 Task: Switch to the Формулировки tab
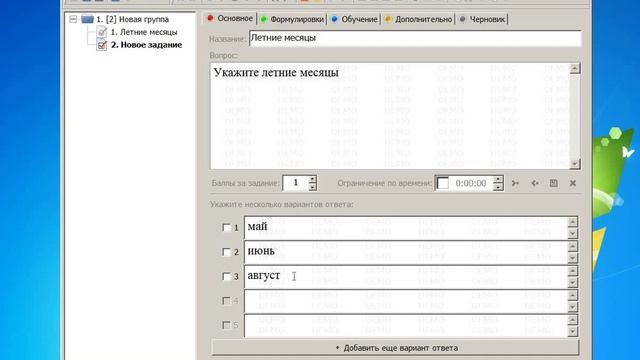292,19
